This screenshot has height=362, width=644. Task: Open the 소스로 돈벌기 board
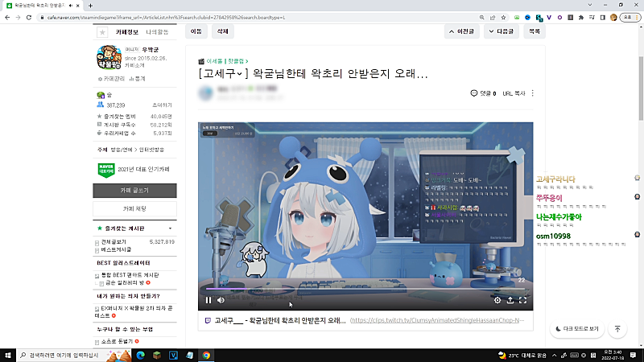tap(117, 341)
